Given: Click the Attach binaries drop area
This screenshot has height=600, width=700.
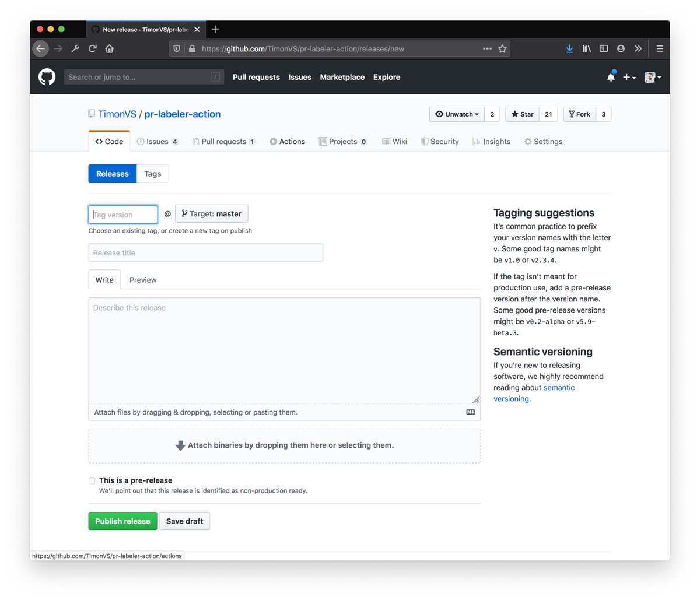Looking at the screenshot, I should (285, 445).
